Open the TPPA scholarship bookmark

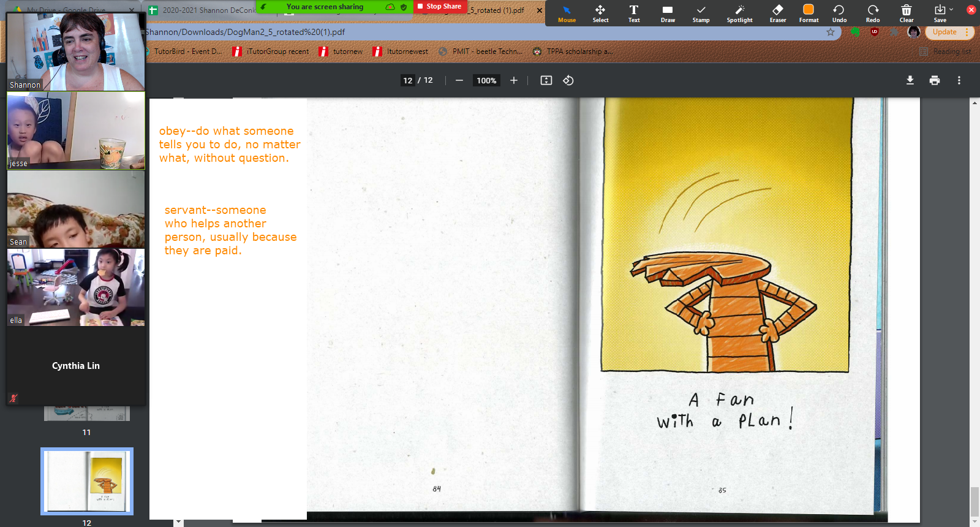572,51
